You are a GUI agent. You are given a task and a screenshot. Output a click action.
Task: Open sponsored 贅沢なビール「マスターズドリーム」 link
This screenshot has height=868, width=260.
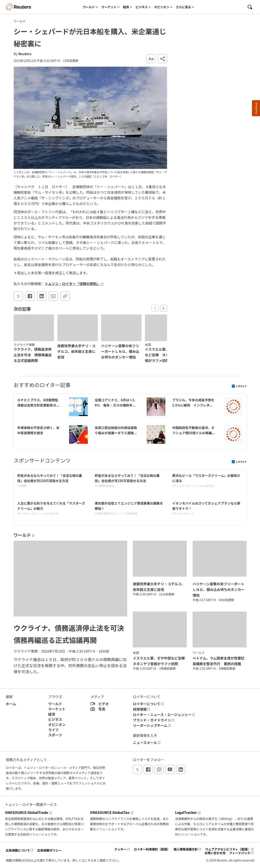pos(206,478)
